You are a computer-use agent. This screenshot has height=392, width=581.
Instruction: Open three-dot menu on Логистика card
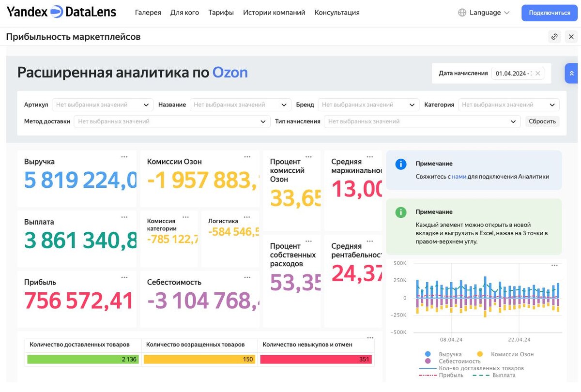coord(247,217)
